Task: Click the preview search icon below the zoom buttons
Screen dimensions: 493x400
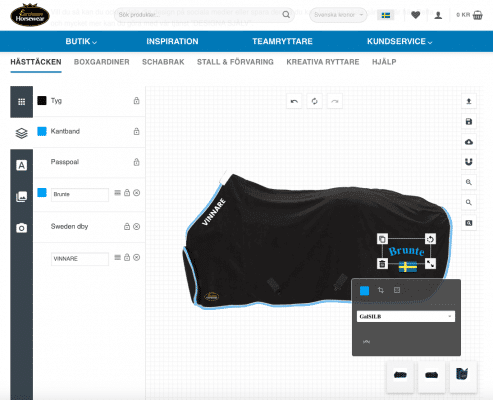Action: (469, 223)
